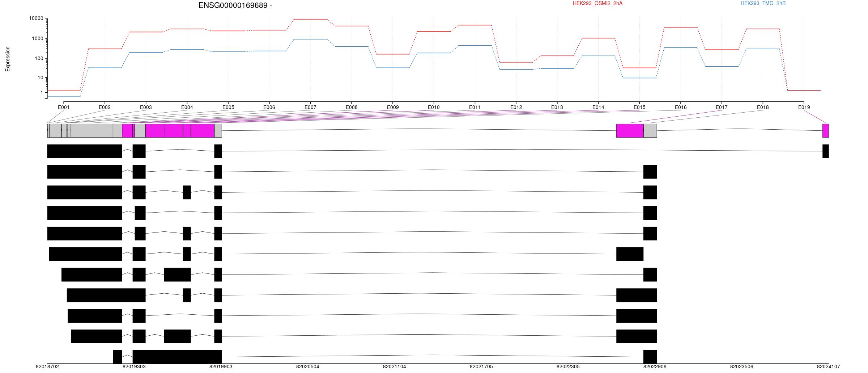Screen dimensions: 868x373
Task: Click exon label E011
Action: [475, 107]
